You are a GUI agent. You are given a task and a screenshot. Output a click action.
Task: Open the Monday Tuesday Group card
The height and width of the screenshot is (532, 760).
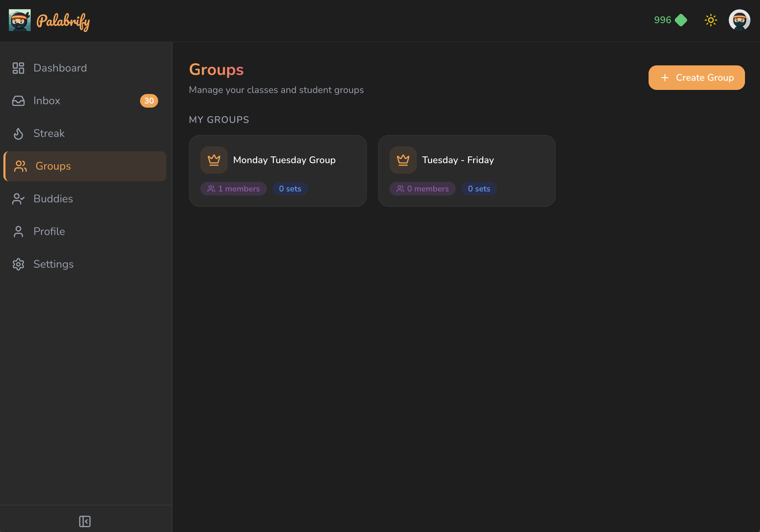click(278, 171)
